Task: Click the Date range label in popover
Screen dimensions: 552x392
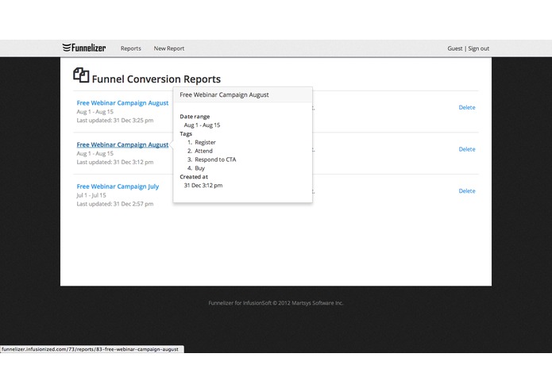Action: (x=195, y=117)
